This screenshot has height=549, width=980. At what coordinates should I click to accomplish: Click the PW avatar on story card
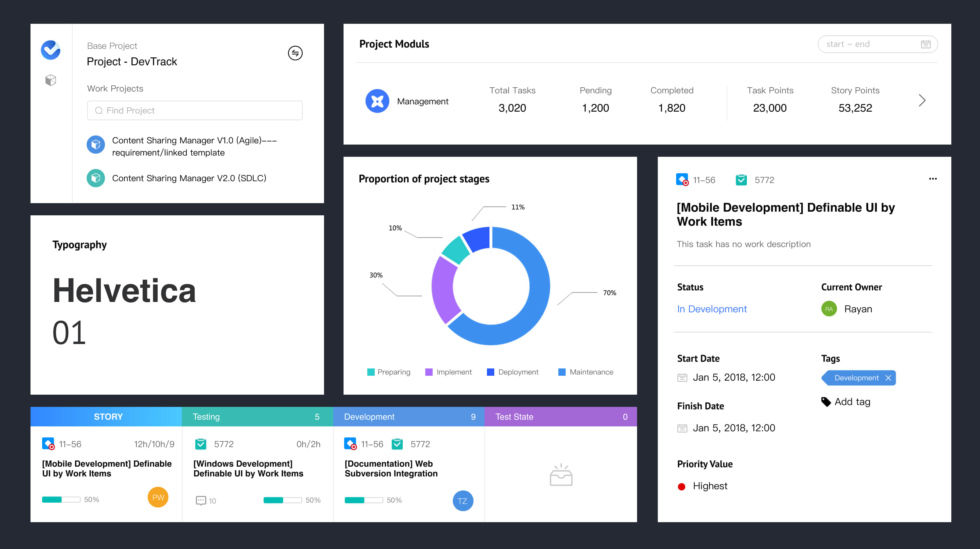click(x=158, y=497)
